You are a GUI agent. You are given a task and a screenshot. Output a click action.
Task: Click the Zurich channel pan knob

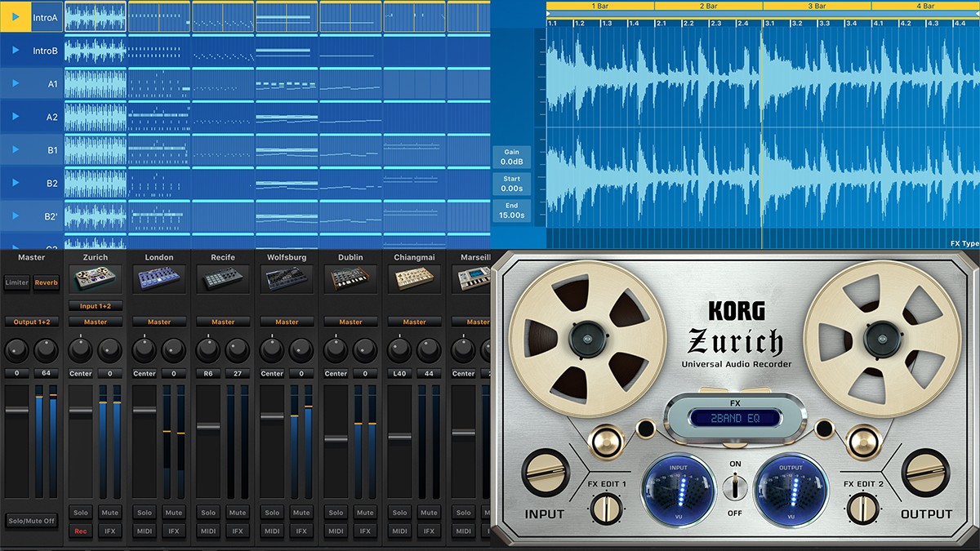(80, 351)
